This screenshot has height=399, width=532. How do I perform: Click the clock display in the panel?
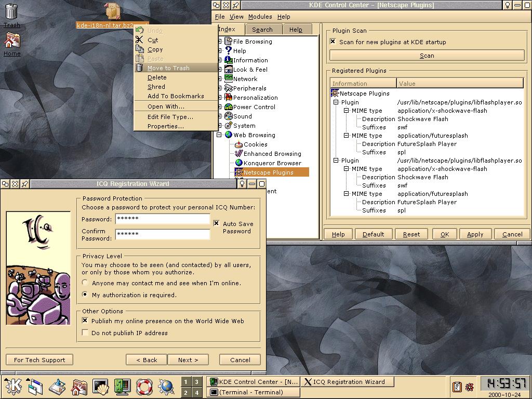click(x=504, y=383)
